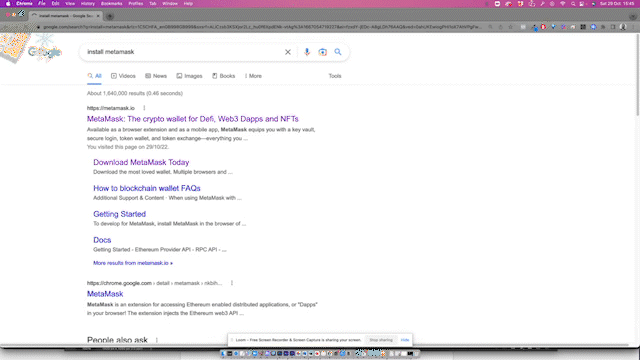Open the Apple menu

point(8,4)
